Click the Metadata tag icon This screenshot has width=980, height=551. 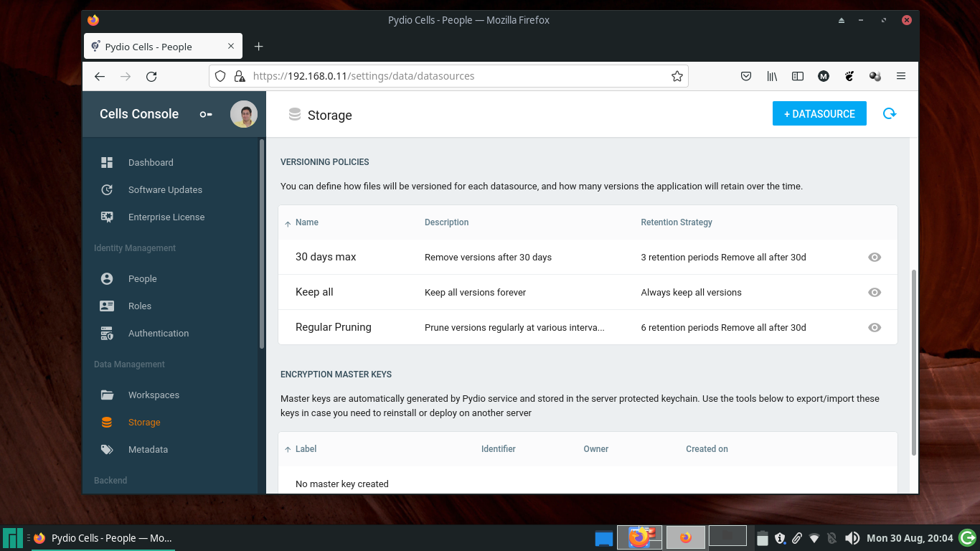click(x=107, y=449)
